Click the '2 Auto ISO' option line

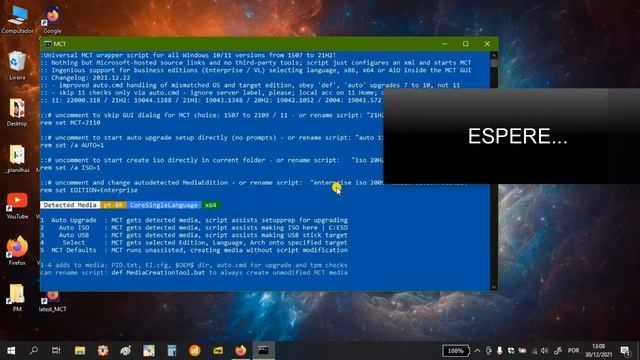point(194,227)
